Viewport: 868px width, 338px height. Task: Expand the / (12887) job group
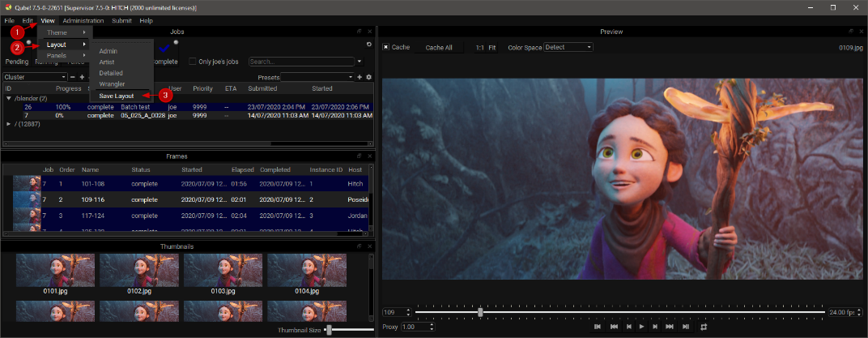coord(8,124)
